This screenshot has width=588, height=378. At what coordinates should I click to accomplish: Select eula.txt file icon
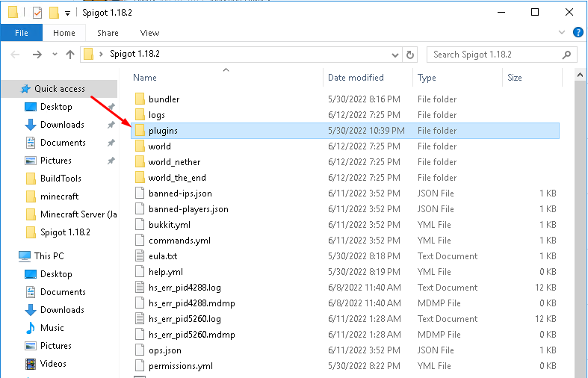(140, 256)
